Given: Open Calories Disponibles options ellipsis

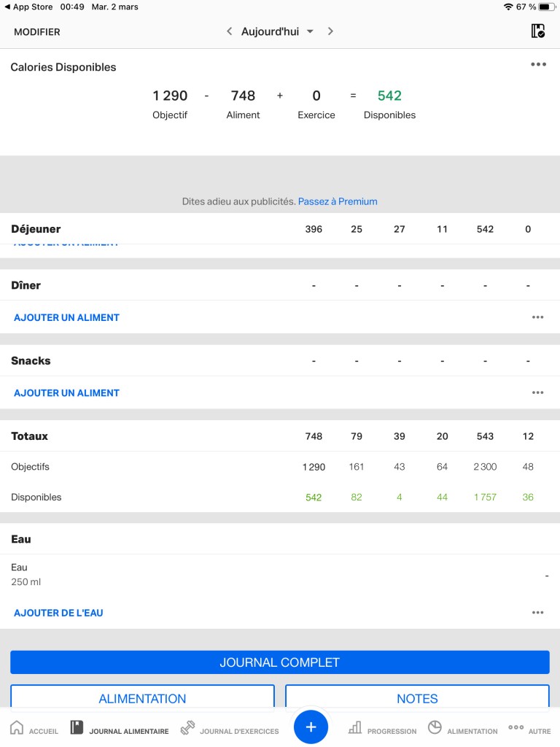Looking at the screenshot, I should (x=539, y=64).
